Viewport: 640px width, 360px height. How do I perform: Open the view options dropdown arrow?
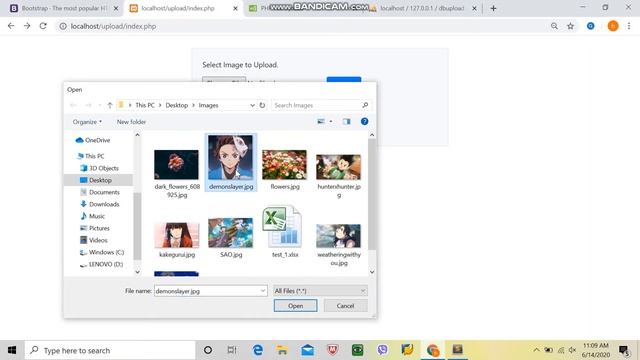pyautogui.click(x=331, y=122)
